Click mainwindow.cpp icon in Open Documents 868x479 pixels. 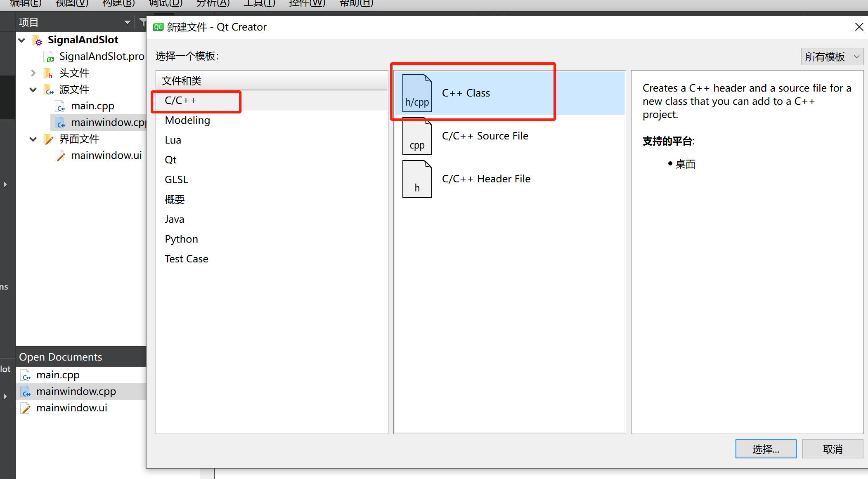click(26, 392)
